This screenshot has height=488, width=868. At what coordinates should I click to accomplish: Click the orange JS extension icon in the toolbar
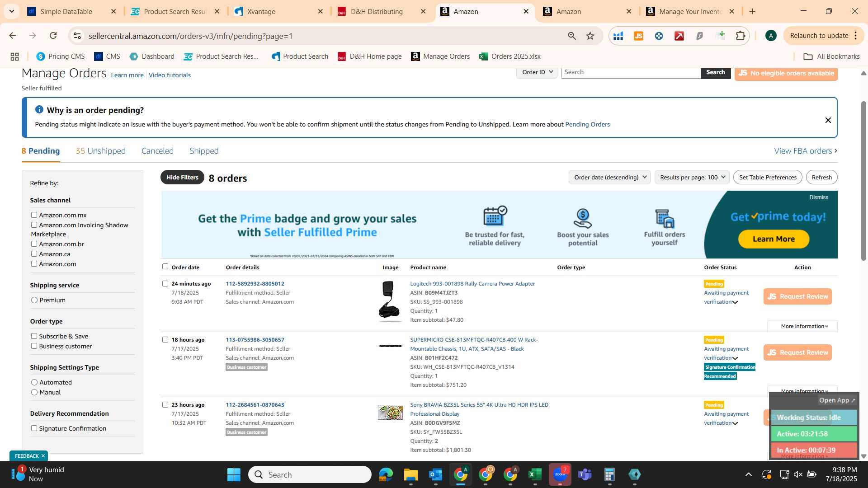click(638, 36)
